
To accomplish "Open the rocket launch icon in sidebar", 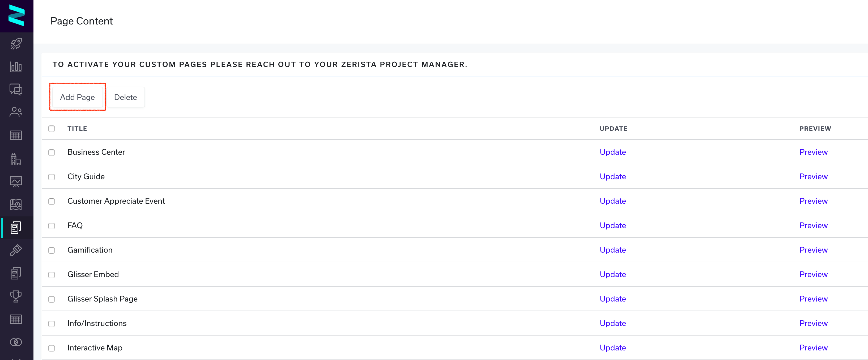I will tap(16, 44).
